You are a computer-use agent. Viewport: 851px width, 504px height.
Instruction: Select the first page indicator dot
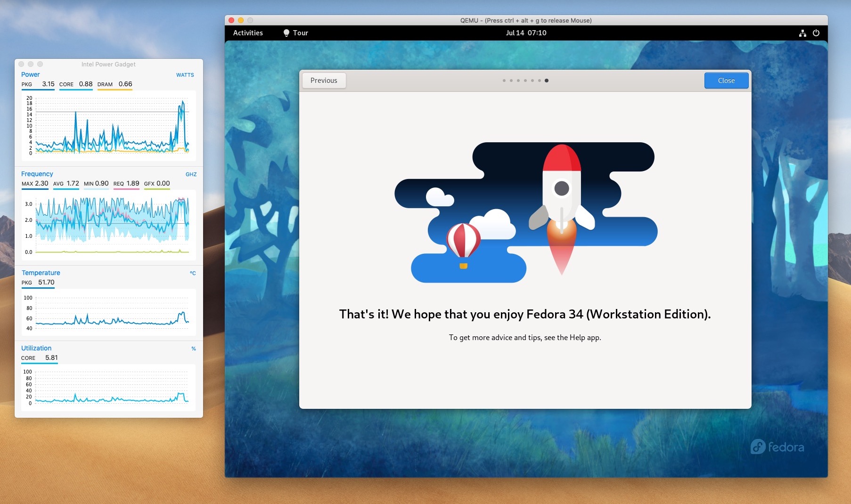click(x=504, y=81)
